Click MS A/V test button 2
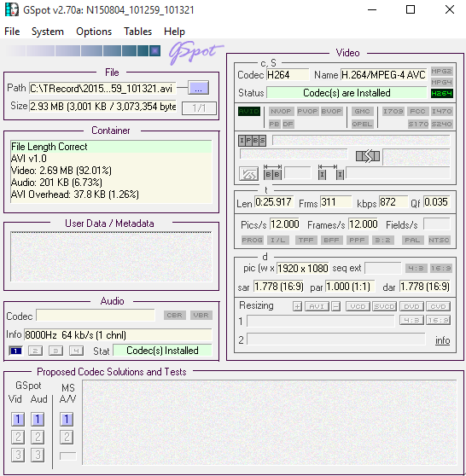This screenshot has height=476, width=466. click(67, 437)
